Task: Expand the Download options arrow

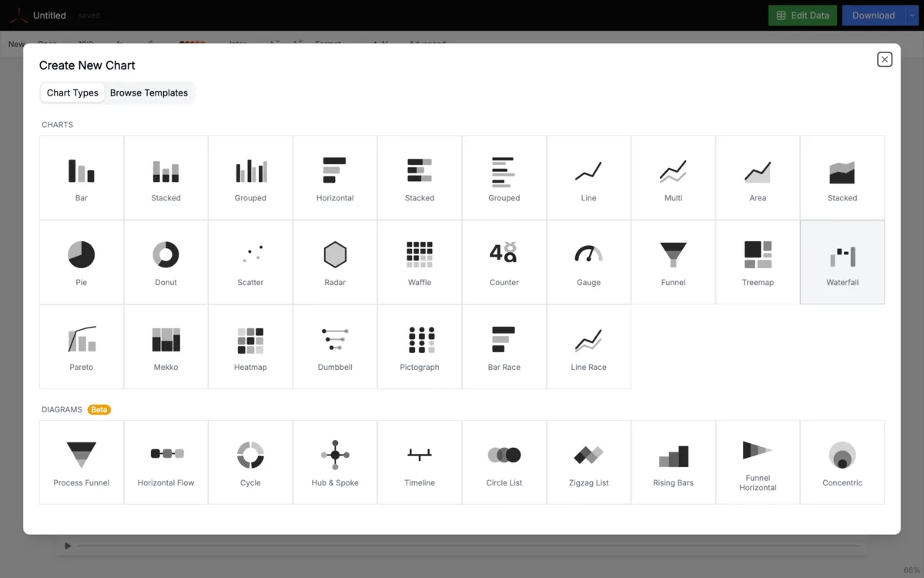Action: coord(912,15)
